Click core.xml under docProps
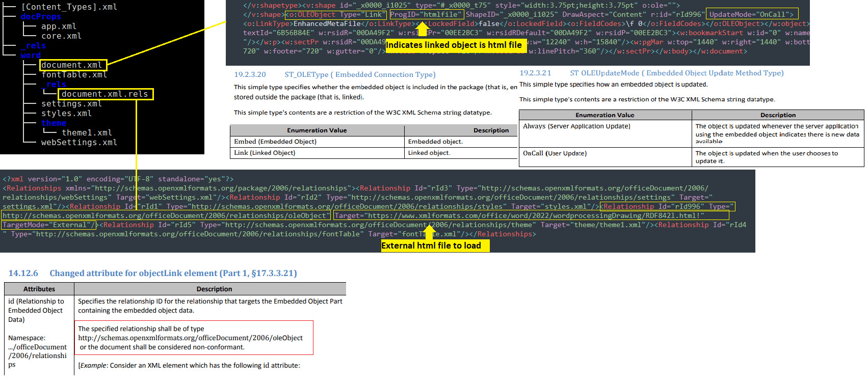This screenshot has height=384, width=868. click(61, 36)
